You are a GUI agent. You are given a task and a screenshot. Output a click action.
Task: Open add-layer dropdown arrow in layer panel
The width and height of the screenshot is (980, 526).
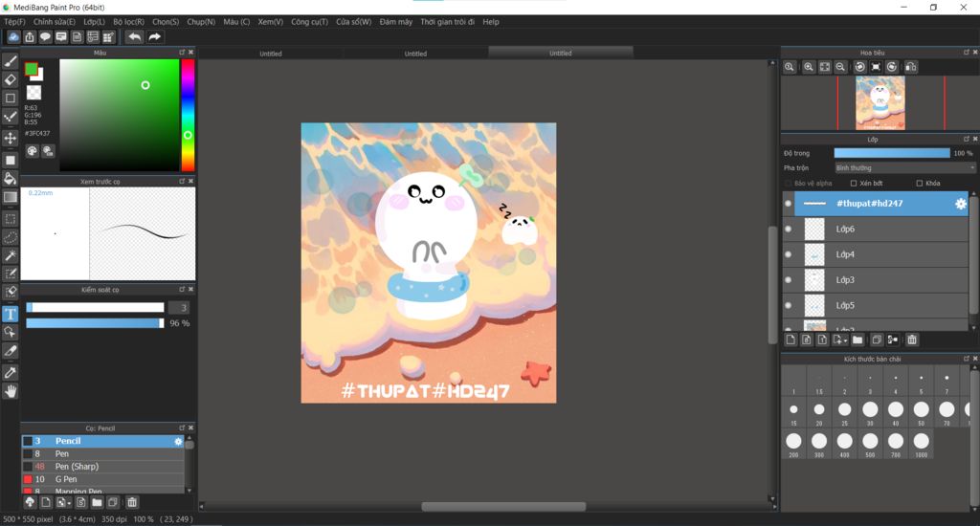[x=846, y=340]
